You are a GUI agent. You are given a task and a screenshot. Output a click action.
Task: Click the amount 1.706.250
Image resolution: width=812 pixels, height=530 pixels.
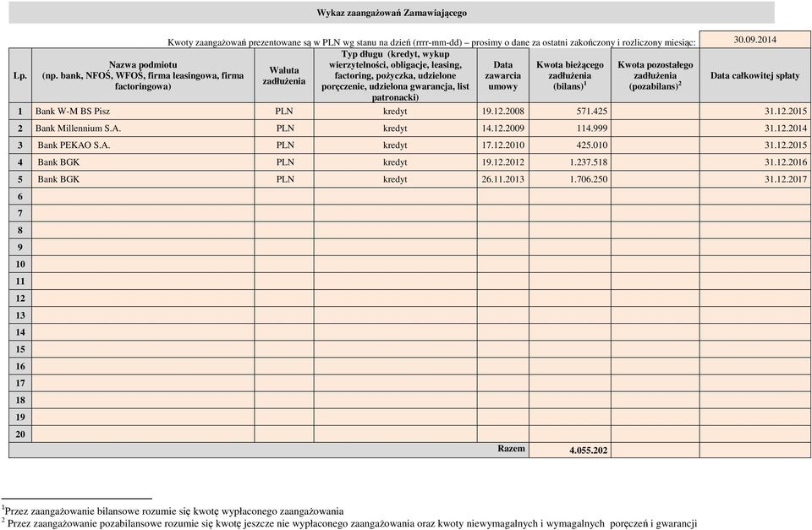tap(569, 179)
